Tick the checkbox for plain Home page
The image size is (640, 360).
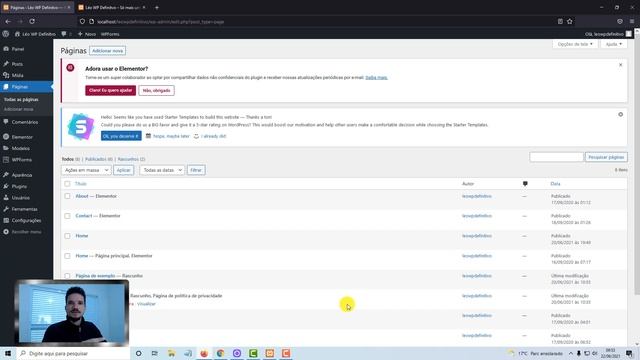coord(67,236)
